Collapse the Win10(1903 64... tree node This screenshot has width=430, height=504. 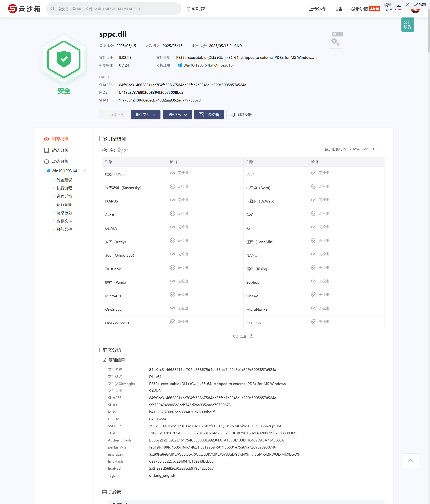[85, 171]
